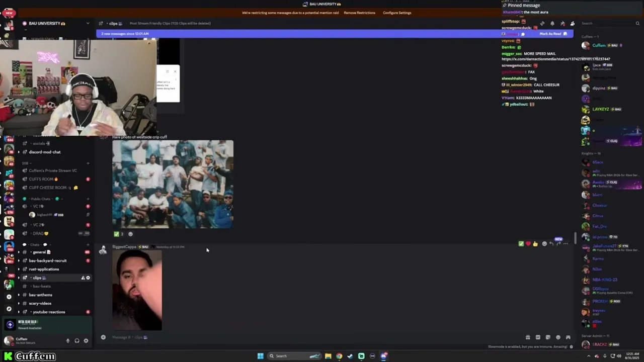Screen dimensions: 644x362
Task: Toggle the checkmark reaction with count 3
Action: [x=119, y=234]
